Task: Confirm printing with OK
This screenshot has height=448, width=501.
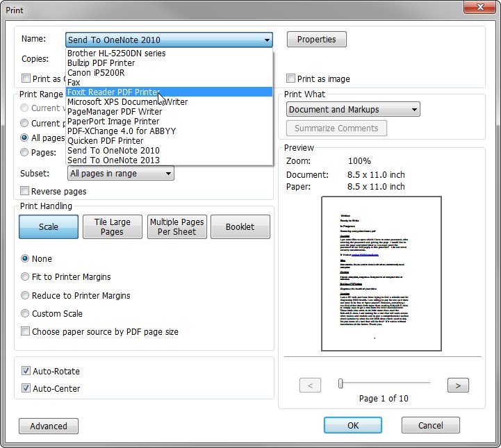Action: (x=353, y=425)
